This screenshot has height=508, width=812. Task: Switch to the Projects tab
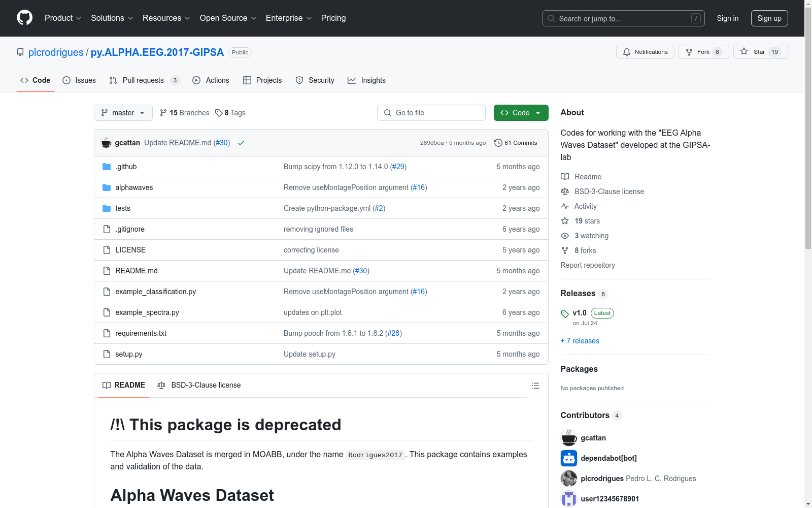coord(262,80)
